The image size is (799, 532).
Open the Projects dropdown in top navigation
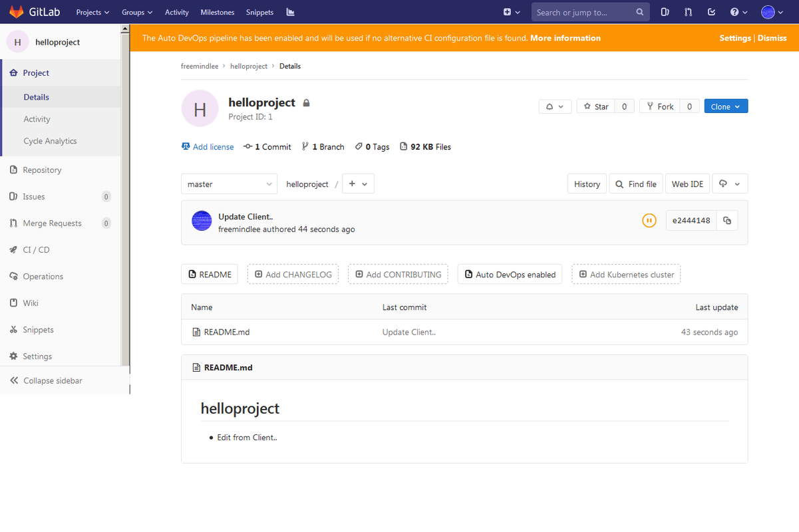[x=92, y=12]
